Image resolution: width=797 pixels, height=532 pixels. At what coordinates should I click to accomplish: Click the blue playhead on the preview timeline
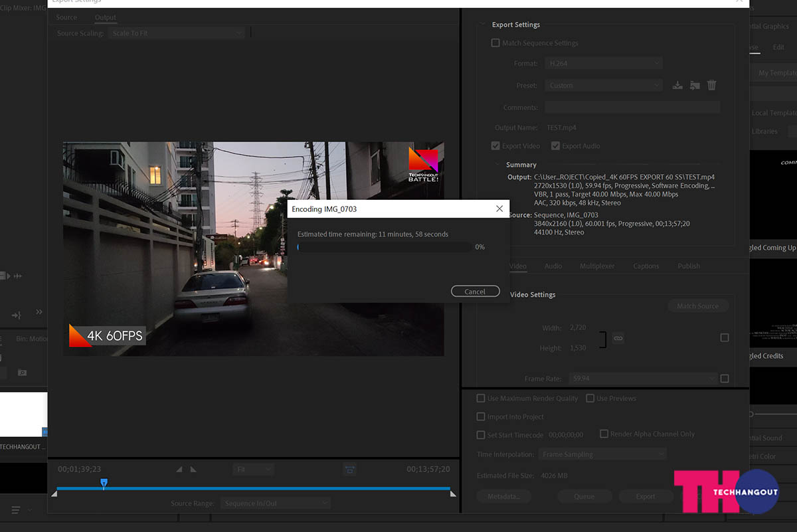(104, 483)
